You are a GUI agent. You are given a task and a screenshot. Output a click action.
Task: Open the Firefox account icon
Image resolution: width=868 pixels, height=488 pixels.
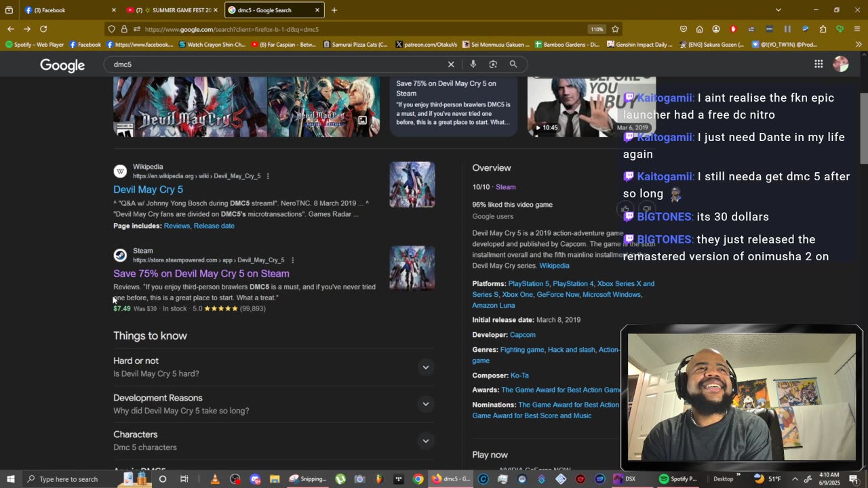point(716,29)
